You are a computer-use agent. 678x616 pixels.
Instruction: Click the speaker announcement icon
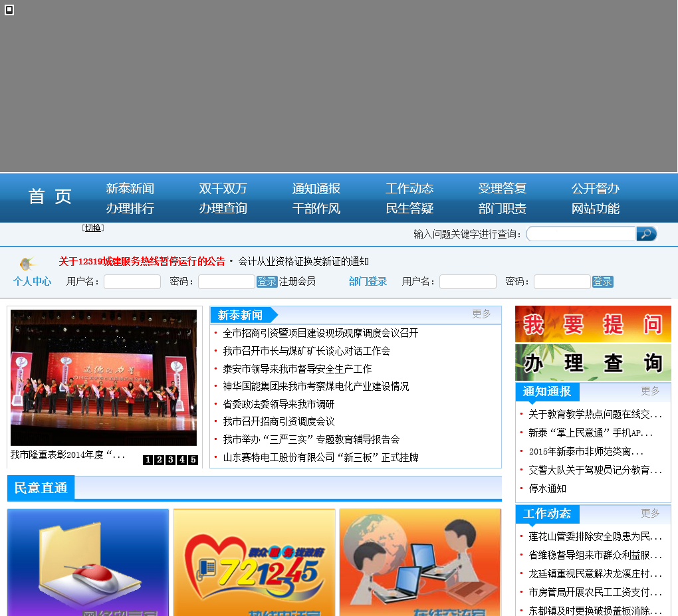coord(27,263)
